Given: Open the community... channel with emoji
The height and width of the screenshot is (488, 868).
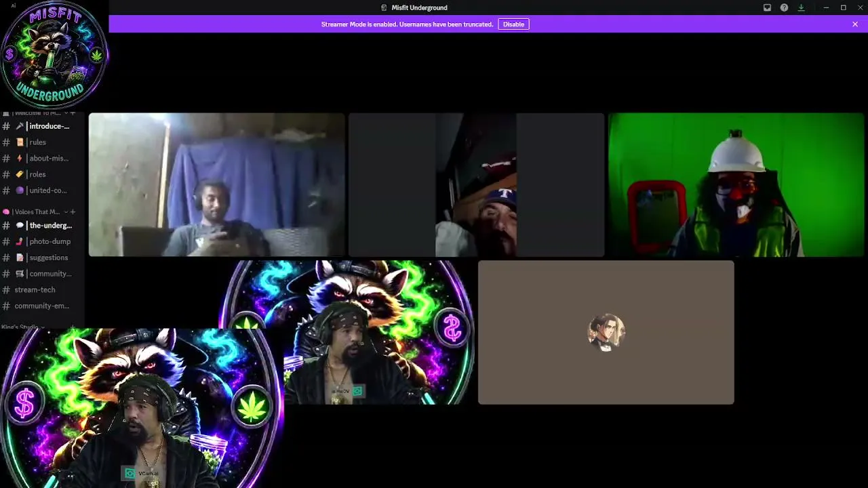Looking at the screenshot, I should coord(42,274).
